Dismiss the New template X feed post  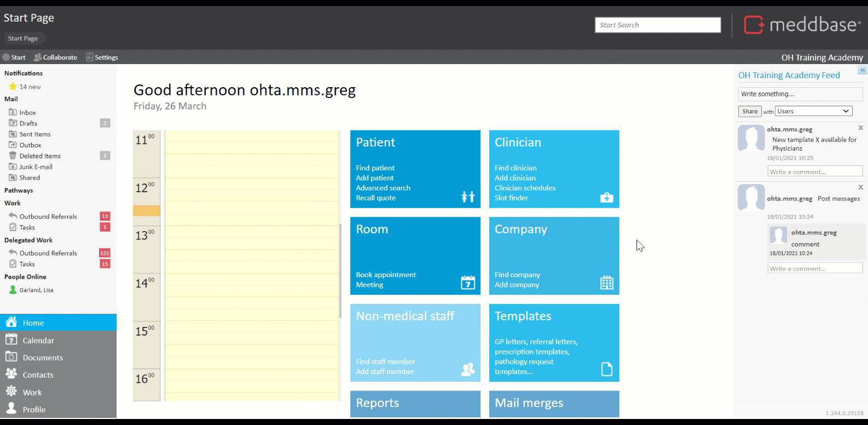[860, 128]
